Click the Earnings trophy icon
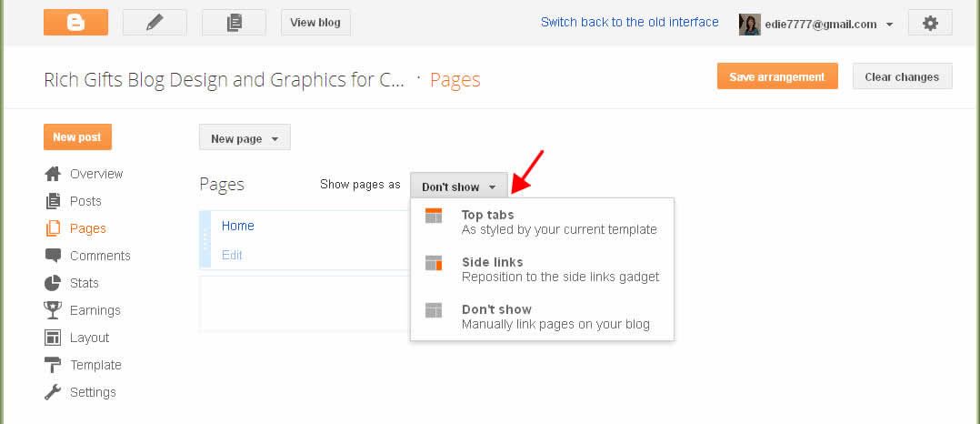 (53, 310)
